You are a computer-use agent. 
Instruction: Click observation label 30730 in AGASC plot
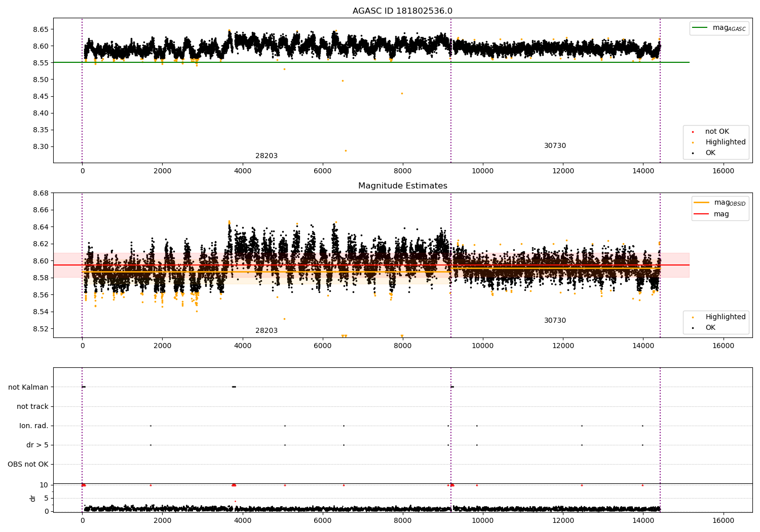click(x=555, y=146)
